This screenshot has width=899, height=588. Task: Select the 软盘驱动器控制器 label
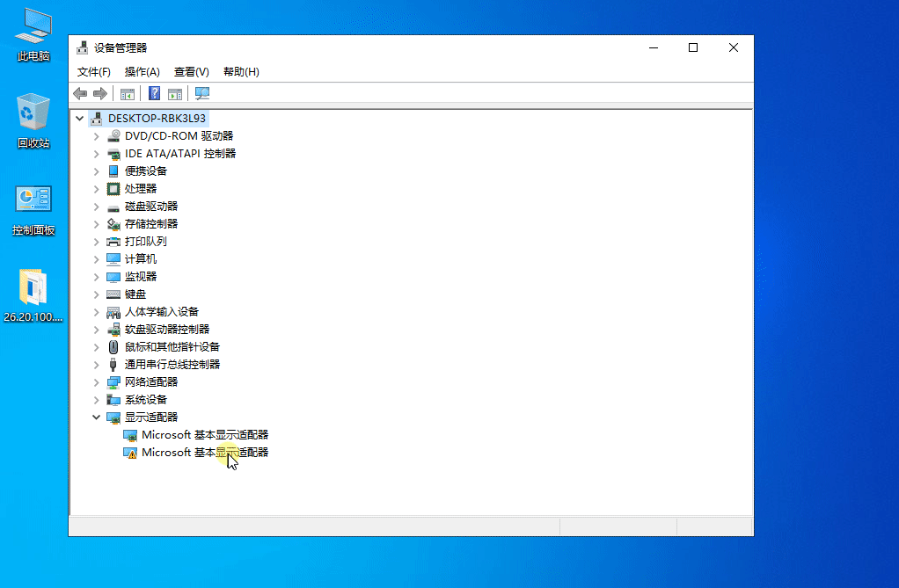(167, 330)
